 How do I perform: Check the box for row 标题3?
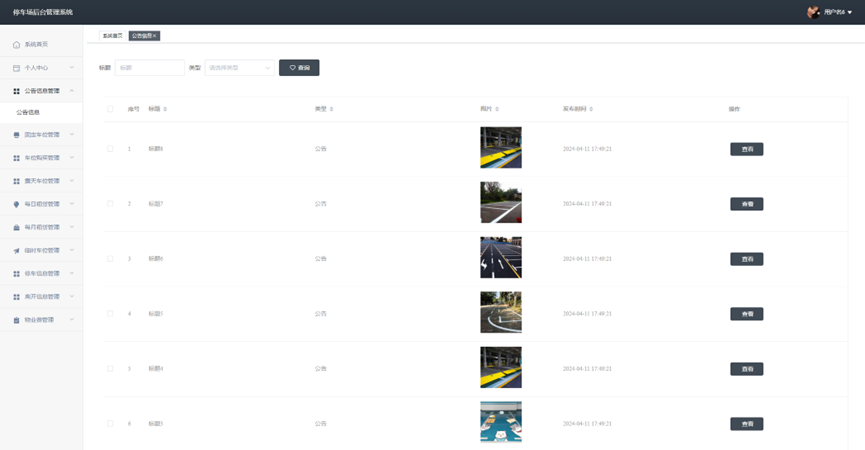coord(110,424)
